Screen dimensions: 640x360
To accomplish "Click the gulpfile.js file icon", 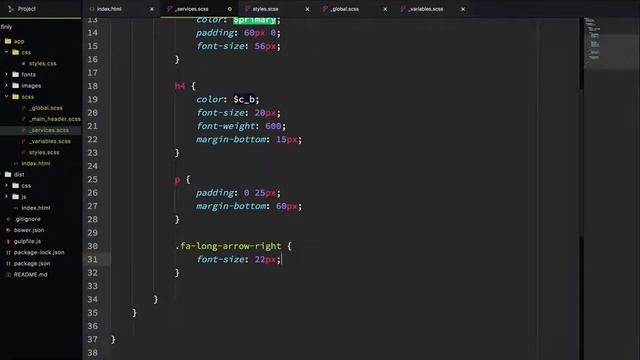I will [x=8, y=241].
